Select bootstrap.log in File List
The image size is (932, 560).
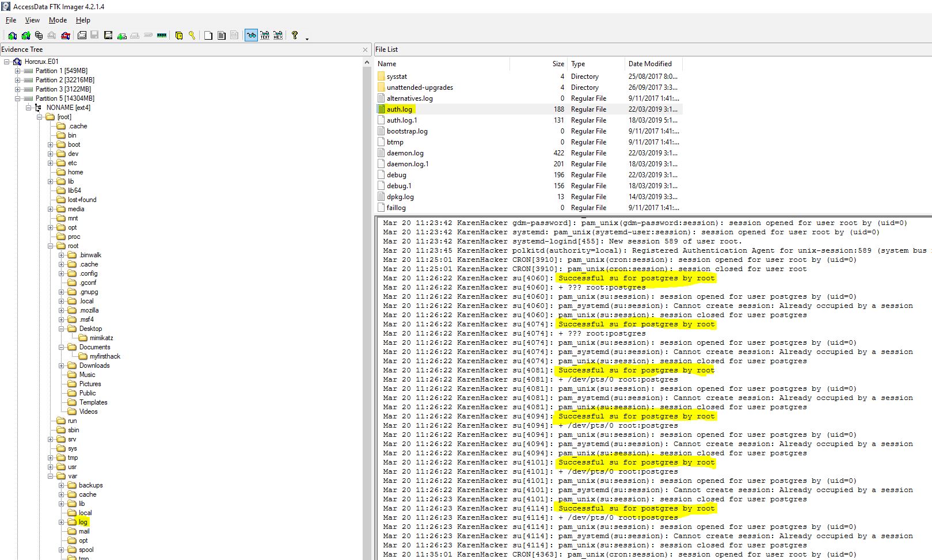click(407, 131)
